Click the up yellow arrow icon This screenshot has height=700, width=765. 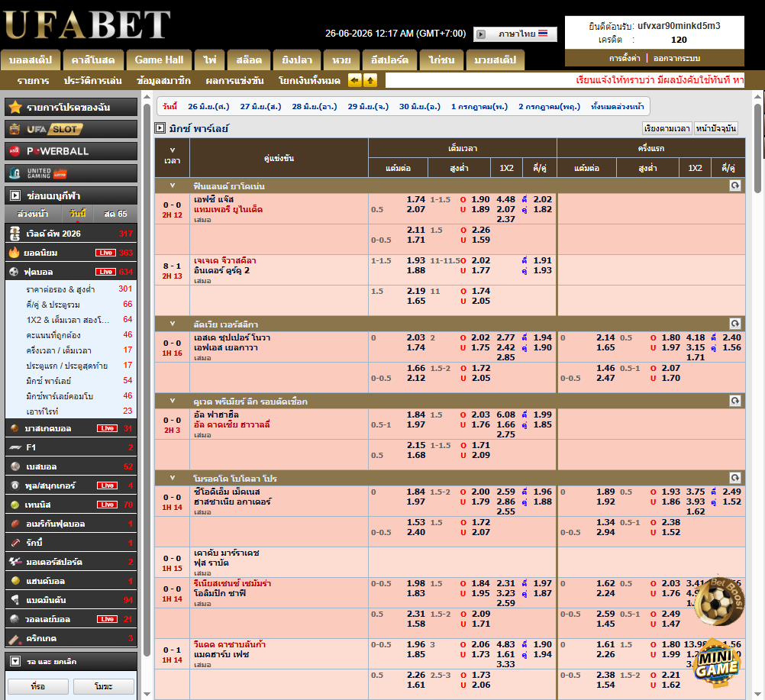370,80
